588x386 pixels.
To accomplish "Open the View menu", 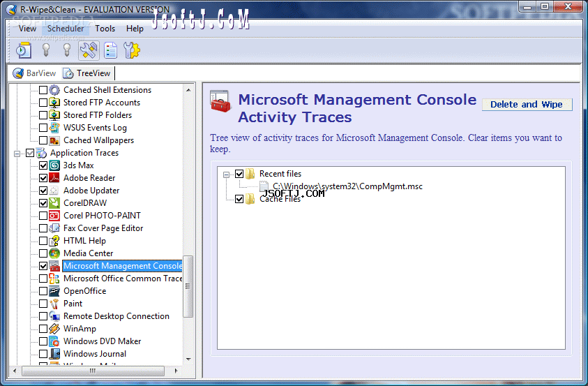I will pyautogui.click(x=27, y=29).
